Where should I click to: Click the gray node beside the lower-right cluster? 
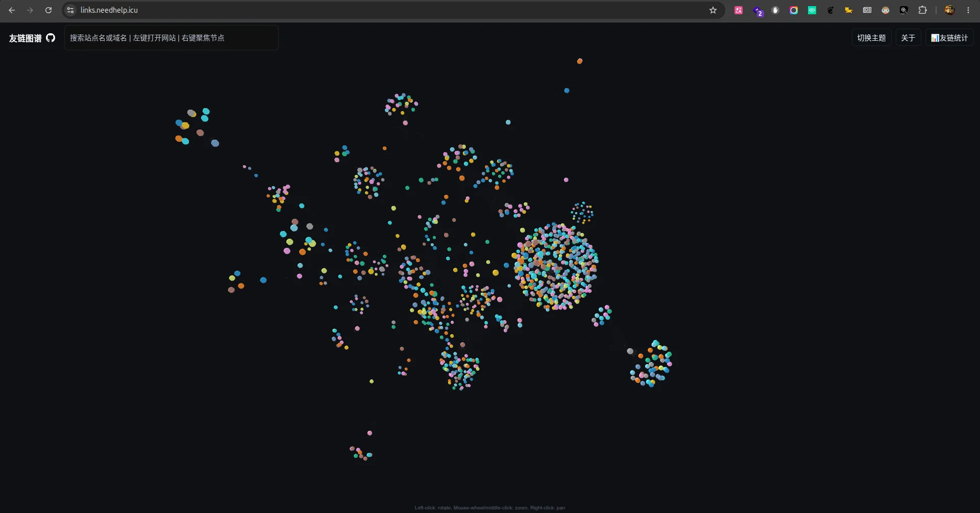[630, 351]
